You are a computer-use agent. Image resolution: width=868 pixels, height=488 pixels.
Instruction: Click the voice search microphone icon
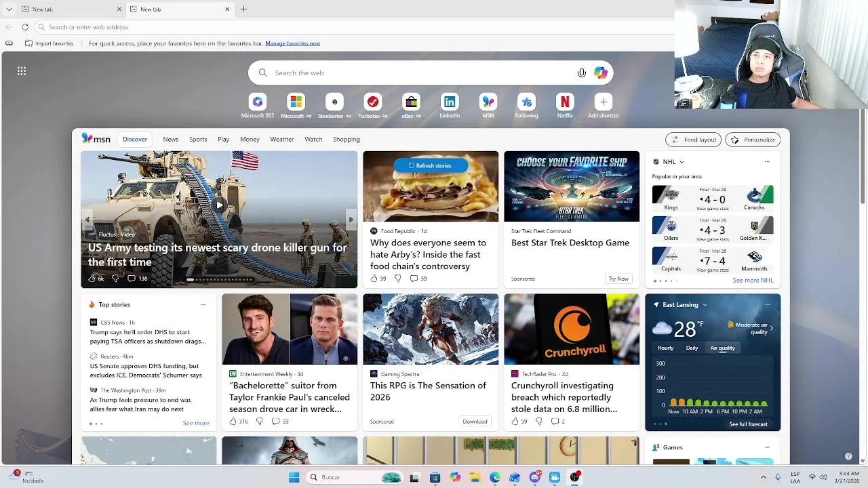[x=582, y=73]
